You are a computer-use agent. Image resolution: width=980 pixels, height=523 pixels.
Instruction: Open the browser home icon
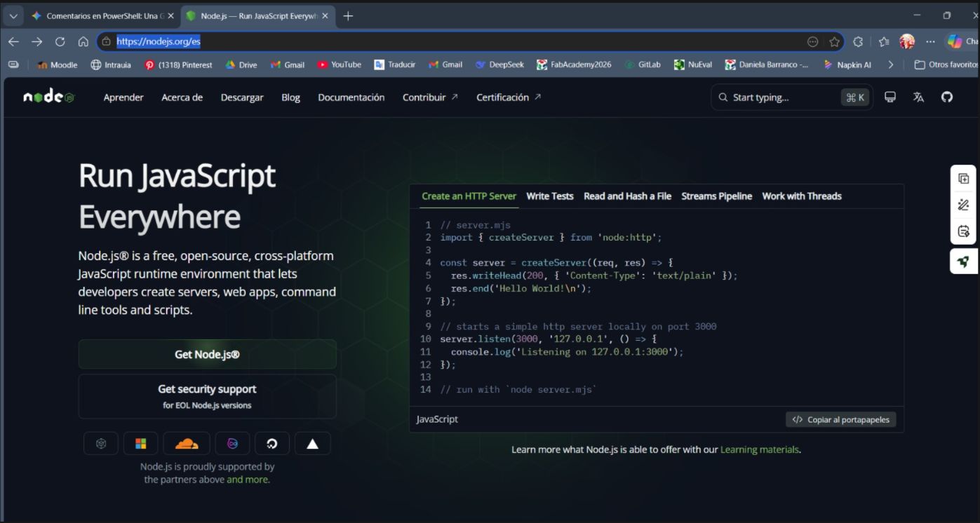[x=83, y=42]
